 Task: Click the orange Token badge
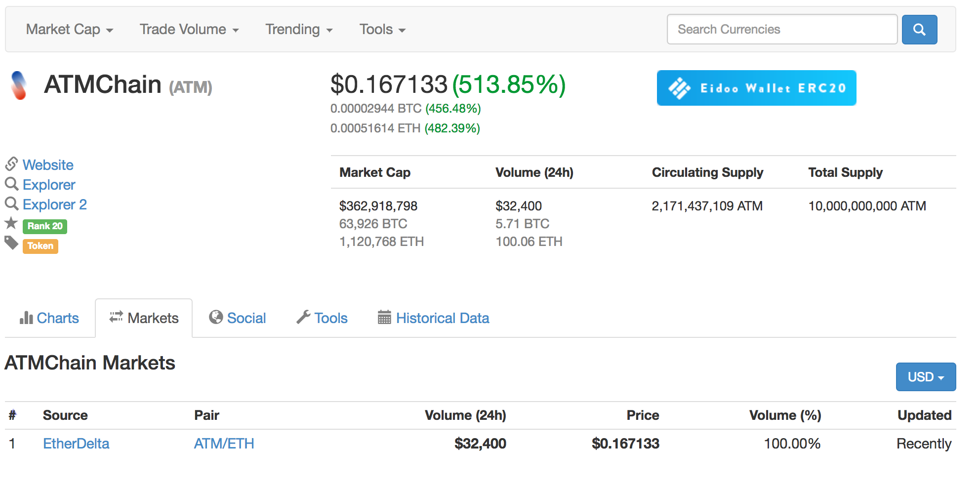(x=41, y=246)
